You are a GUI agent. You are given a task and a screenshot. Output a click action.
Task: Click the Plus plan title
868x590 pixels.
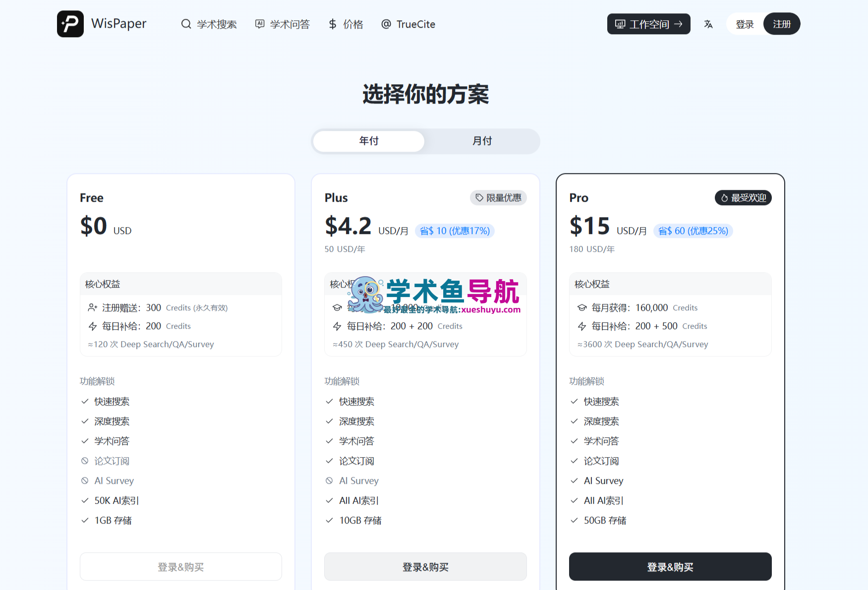(336, 198)
